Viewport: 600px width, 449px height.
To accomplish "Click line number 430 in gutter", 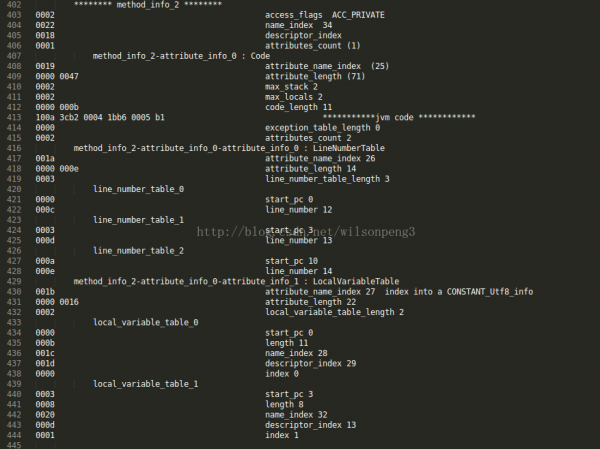I will 14,292.
